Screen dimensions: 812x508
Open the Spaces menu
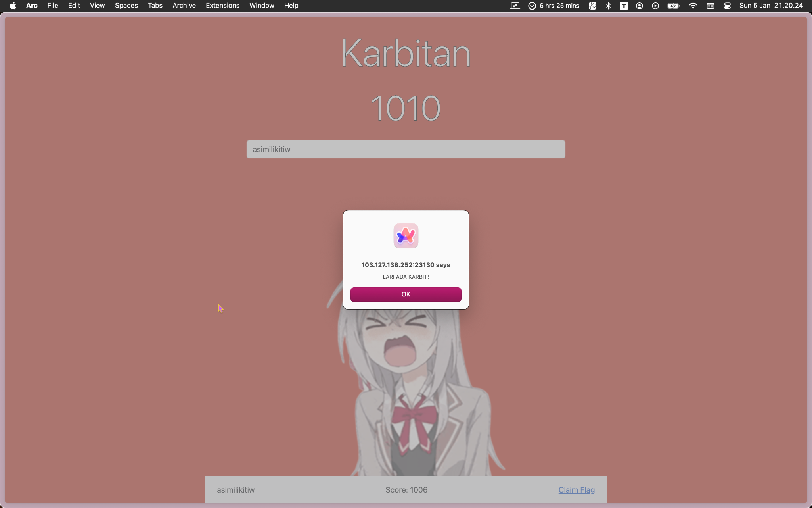pyautogui.click(x=126, y=6)
